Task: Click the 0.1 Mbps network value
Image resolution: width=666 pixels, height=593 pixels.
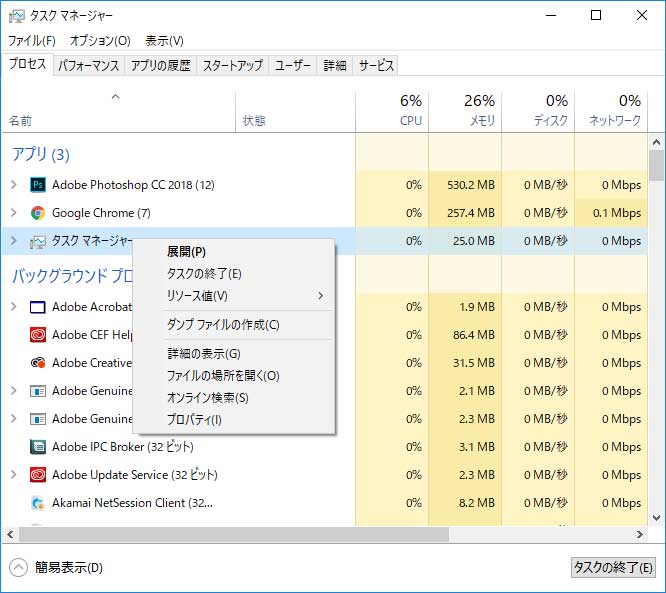Action: click(x=617, y=213)
